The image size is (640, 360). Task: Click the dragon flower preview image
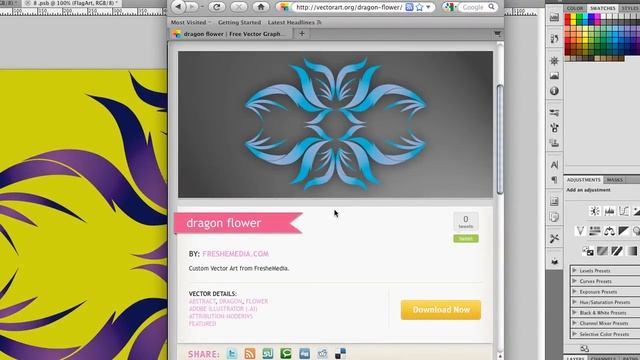tap(335, 124)
